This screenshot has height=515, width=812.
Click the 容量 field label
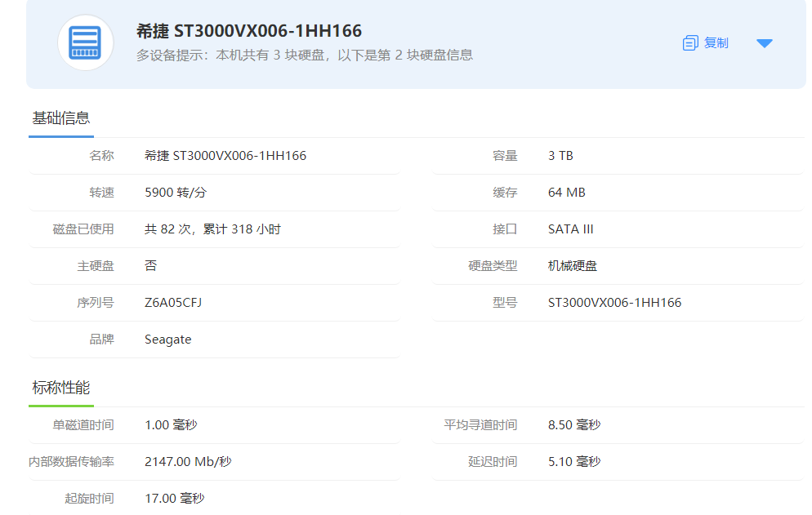tap(505, 156)
